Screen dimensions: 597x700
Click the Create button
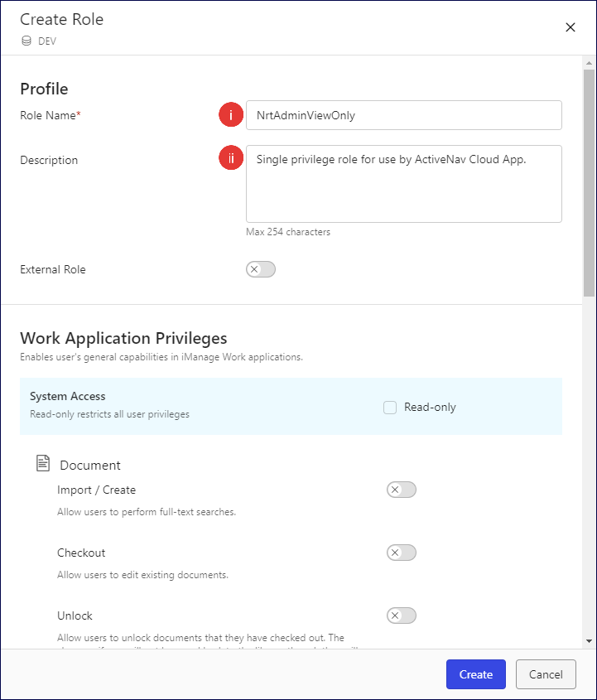point(475,674)
